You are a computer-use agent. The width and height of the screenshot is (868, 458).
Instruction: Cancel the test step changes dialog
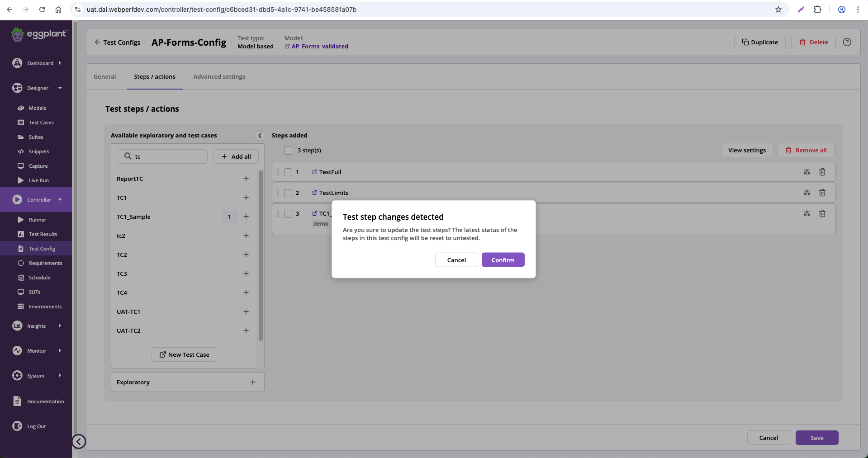click(456, 260)
